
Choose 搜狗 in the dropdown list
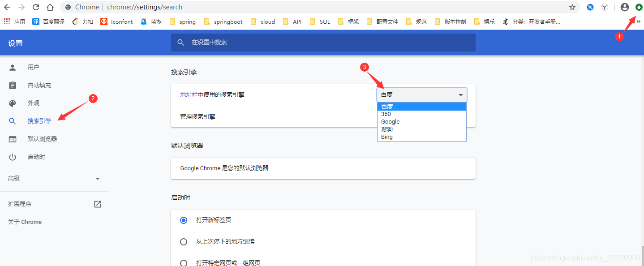(422, 129)
